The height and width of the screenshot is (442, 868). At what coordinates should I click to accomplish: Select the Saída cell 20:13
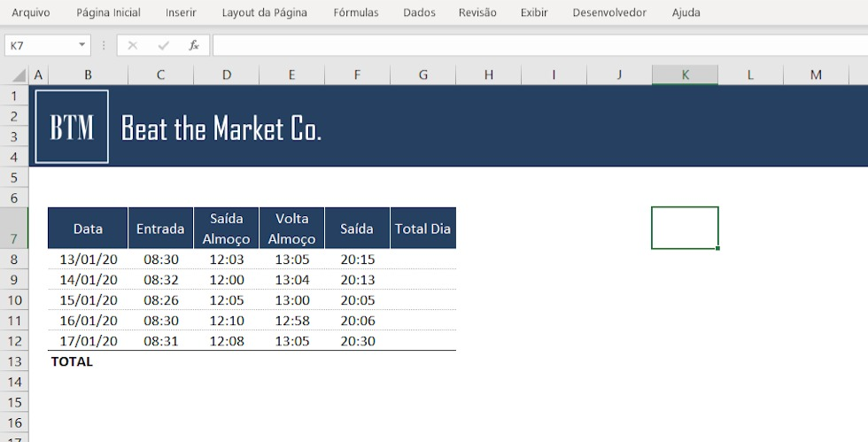coord(357,280)
